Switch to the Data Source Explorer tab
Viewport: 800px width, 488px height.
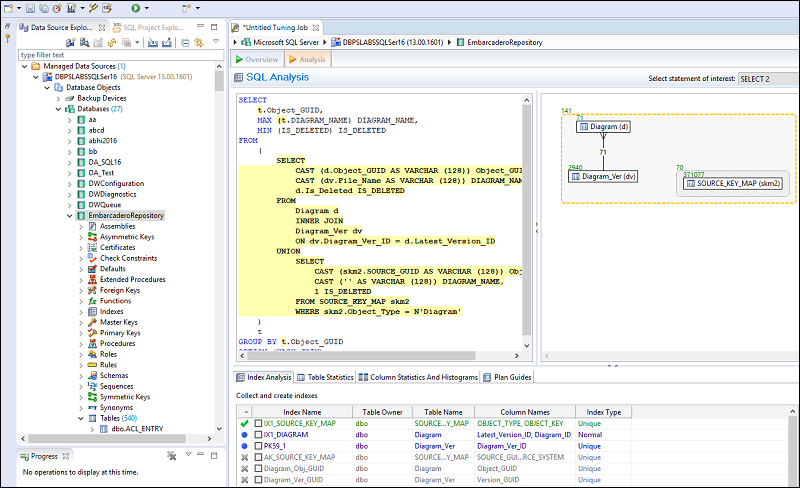coord(61,28)
